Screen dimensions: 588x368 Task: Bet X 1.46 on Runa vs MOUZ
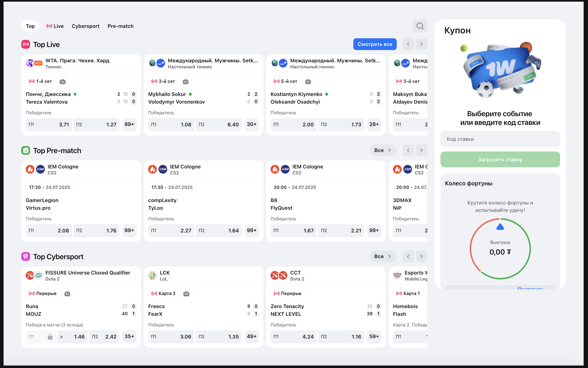(x=72, y=337)
